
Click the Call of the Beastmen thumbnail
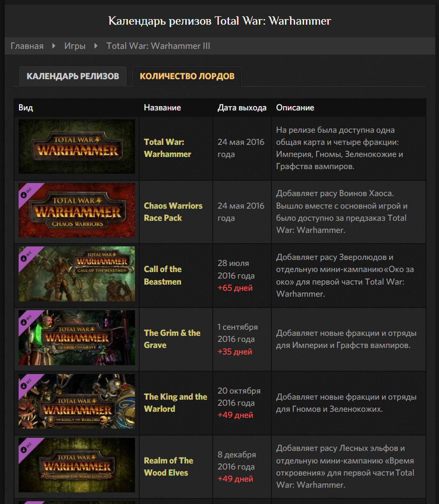coord(77,274)
